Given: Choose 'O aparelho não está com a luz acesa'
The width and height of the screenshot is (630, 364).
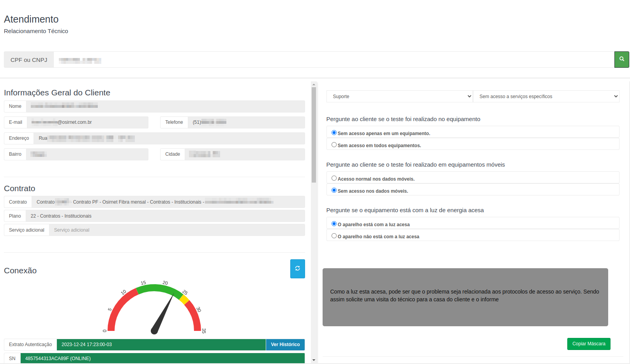Looking at the screenshot, I should [334, 236].
